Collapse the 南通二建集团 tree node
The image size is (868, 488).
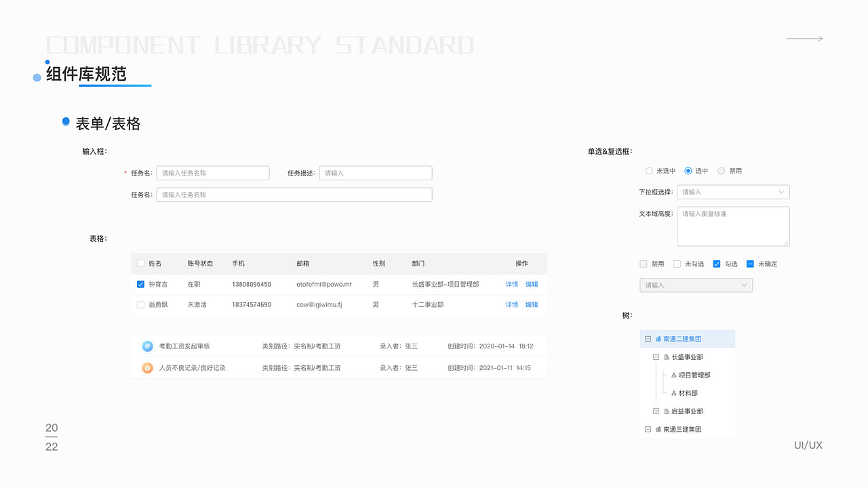coord(648,339)
